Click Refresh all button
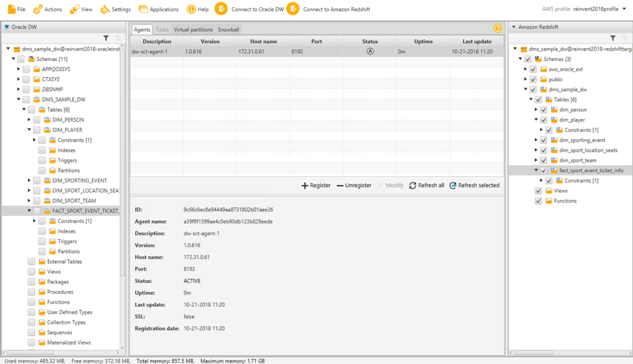This screenshot has width=633, height=364. click(x=427, y=185)
